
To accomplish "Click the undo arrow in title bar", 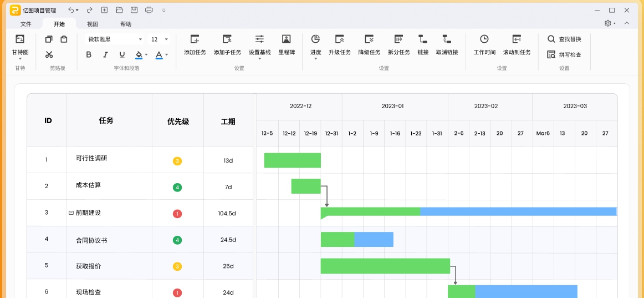I will (71, 10).
